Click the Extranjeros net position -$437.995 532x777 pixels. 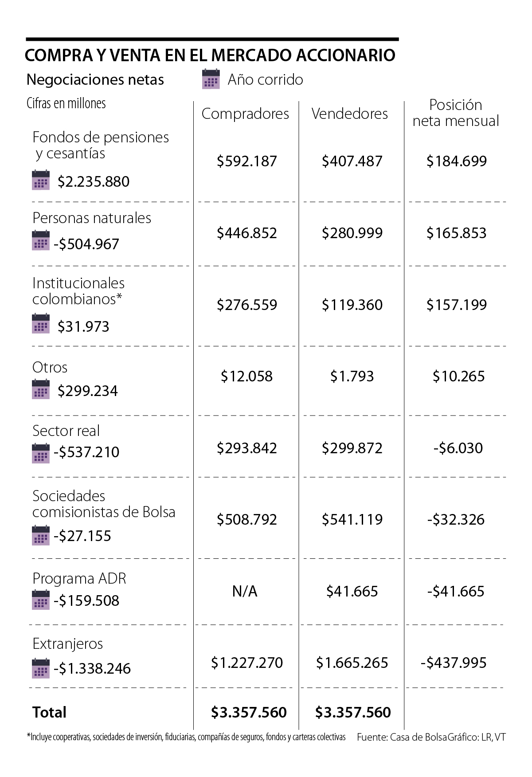[453, 663]
